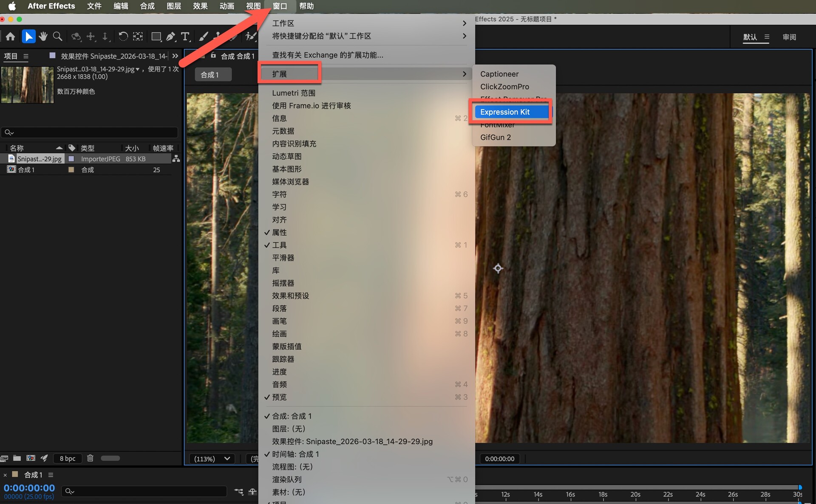The width and height of the screenshot is (816, 504).
Task: Click the trash icon in Project panel
Action: (90, 458)
